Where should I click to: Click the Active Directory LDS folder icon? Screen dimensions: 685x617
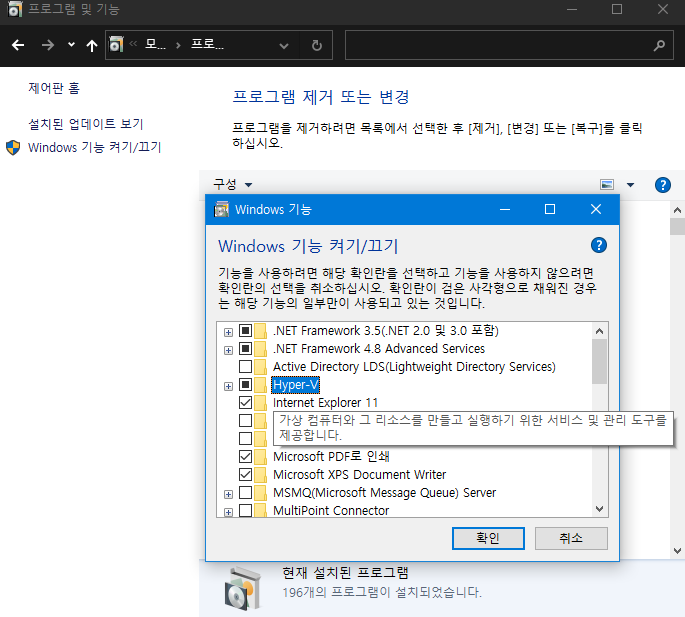coord(260,367)
